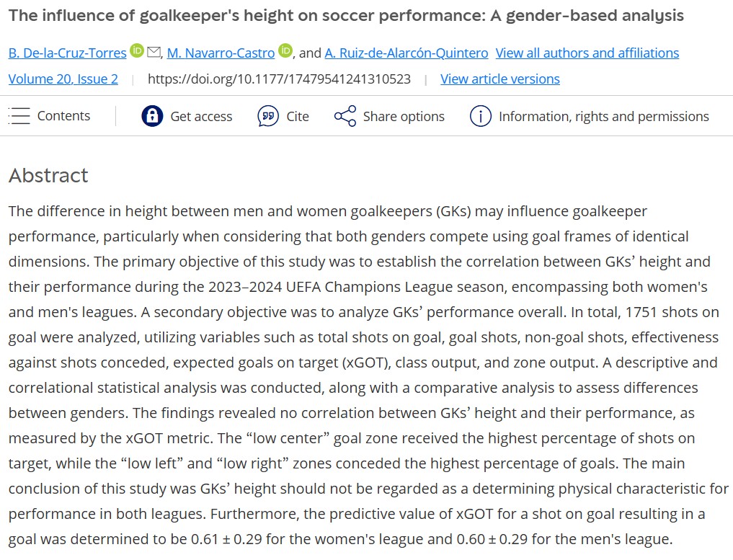The image size is (733, 560).
Task: Click the circled info icon
Action: (481, 116)
